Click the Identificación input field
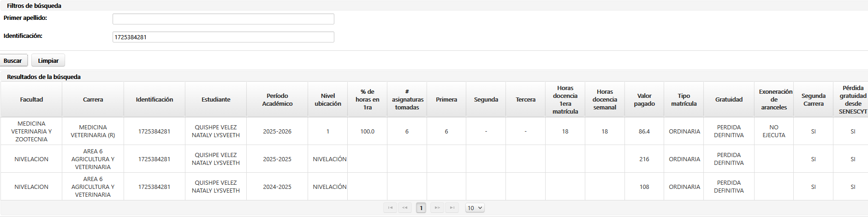The height and width of the screenshot is (218, 868). coord(223,37)
